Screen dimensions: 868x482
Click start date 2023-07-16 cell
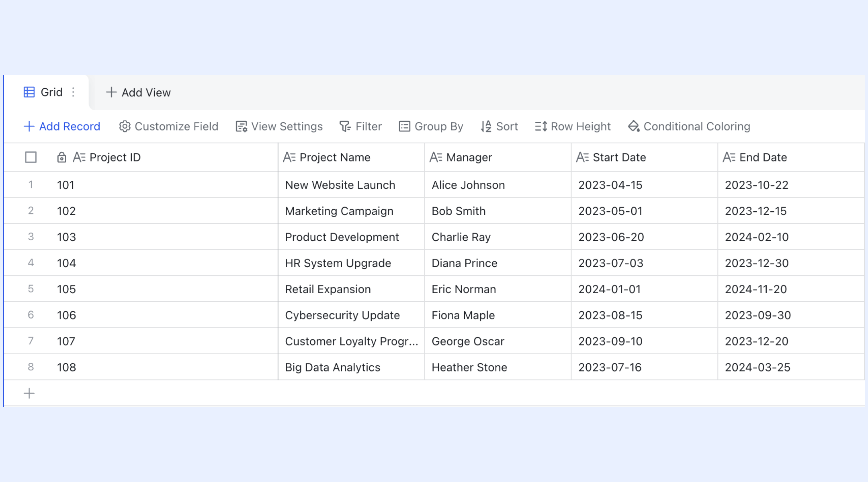click(x=645, y=367)
